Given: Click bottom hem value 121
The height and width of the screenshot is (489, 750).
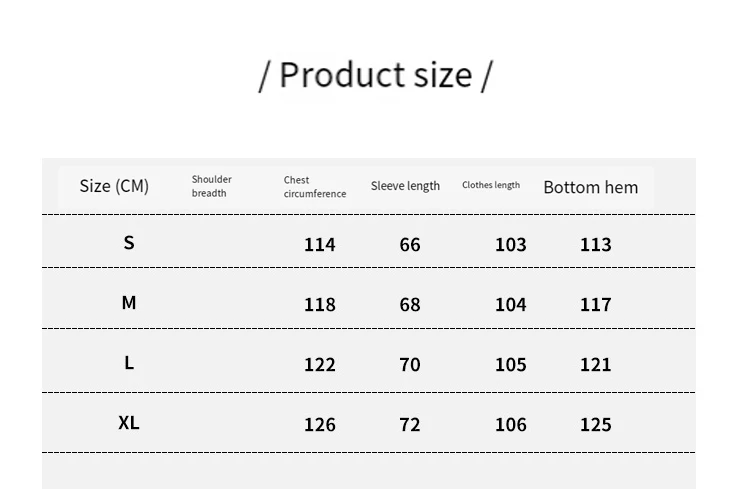Looking at the screenshot, I should coord(596,365).
